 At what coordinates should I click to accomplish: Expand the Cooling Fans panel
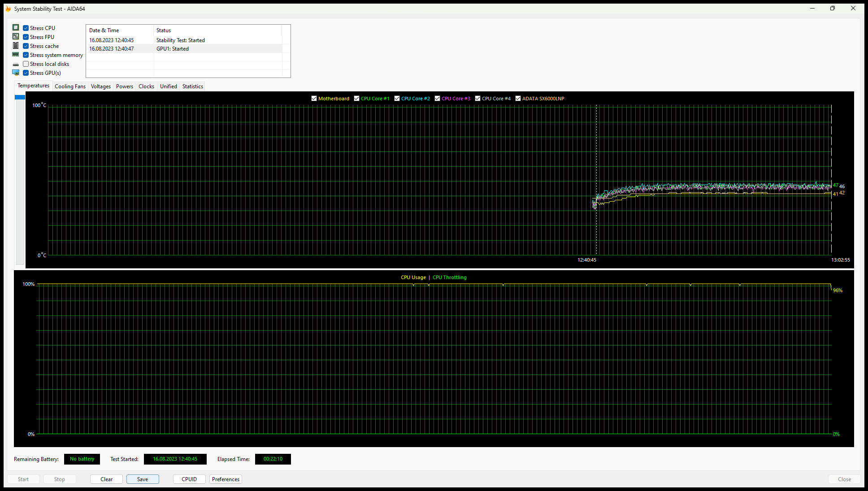[70, 86]
